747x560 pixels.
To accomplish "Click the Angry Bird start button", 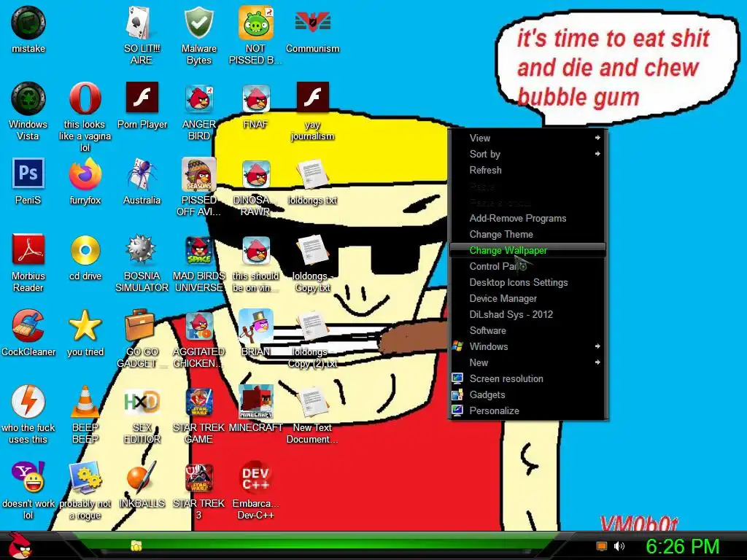I will coord(21,545).
